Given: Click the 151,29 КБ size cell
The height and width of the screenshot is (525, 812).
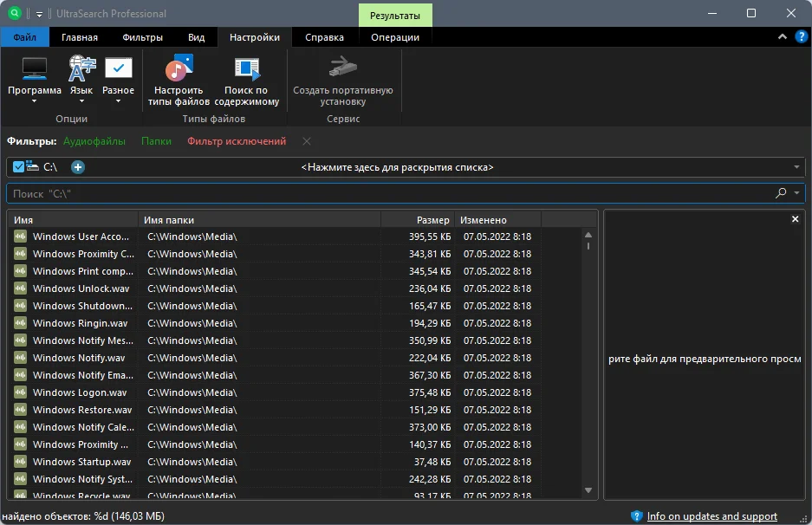Looking at the screenshot, I should 430,410.
